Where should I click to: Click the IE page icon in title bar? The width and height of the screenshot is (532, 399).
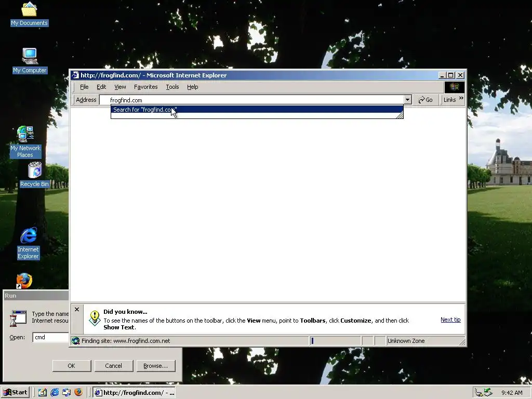tap(75, 75)
